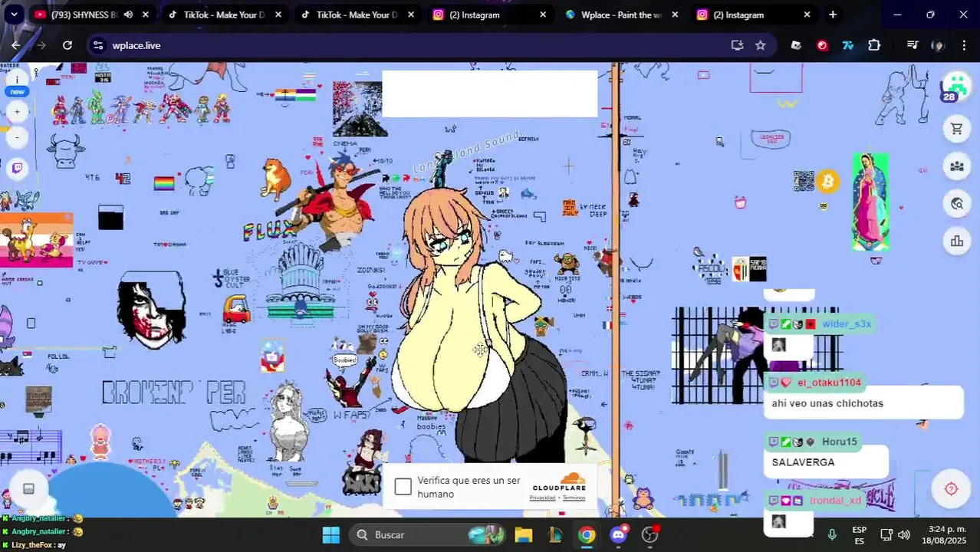
Task: Open File Explorer from taskbar
Action: click(x=524, y=534)
